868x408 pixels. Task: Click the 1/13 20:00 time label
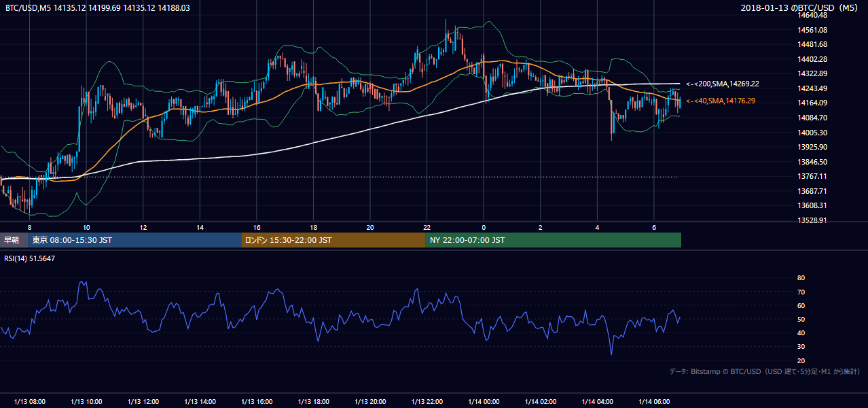click(369, 401)
